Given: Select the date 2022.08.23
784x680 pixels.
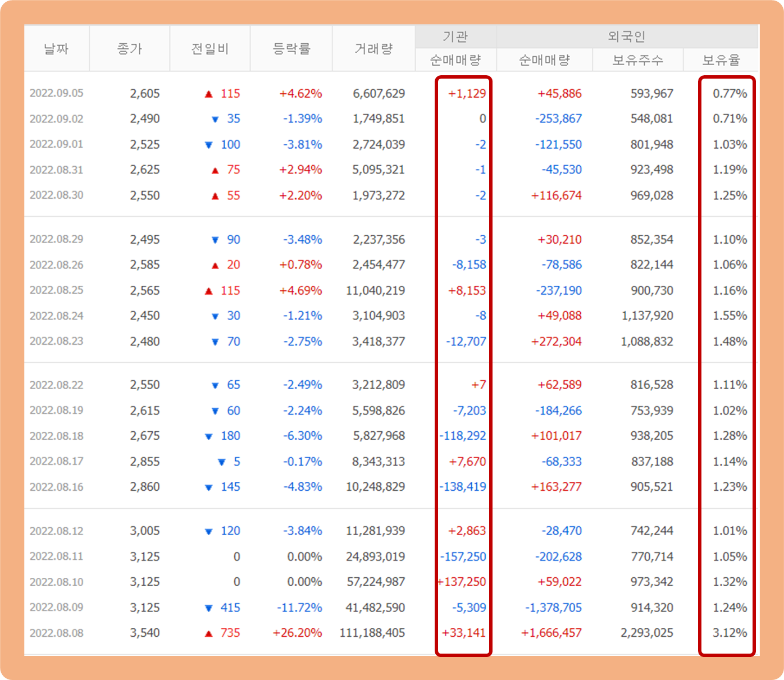Looking at the screenshot, I should (56, 341).
